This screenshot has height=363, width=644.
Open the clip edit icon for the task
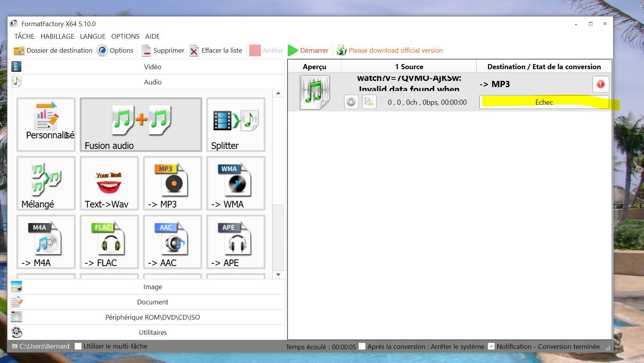369,102
